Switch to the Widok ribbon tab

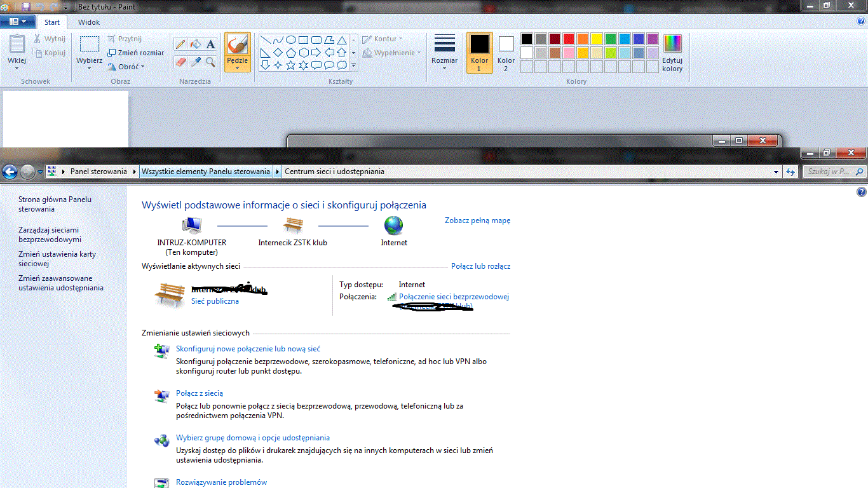coord(88,22)
